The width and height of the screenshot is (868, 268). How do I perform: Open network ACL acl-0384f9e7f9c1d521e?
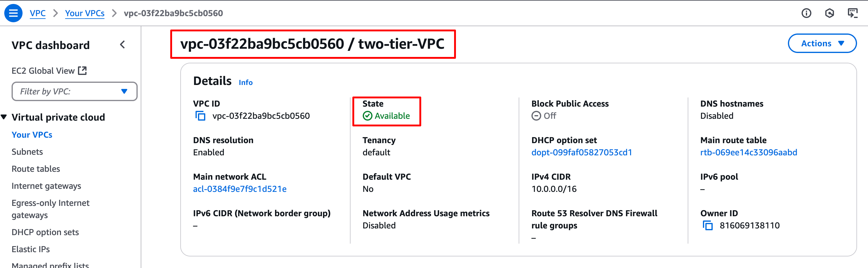240,189
